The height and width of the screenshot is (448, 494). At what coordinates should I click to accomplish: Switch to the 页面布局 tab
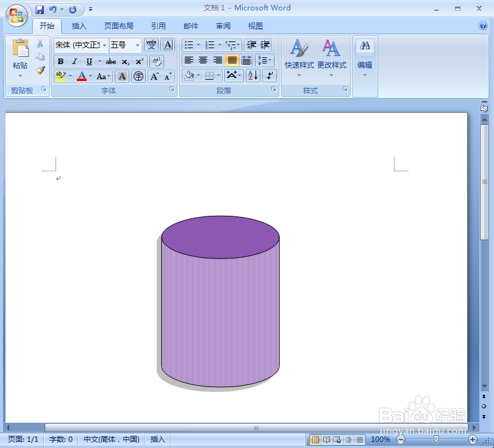coord(119,26)
